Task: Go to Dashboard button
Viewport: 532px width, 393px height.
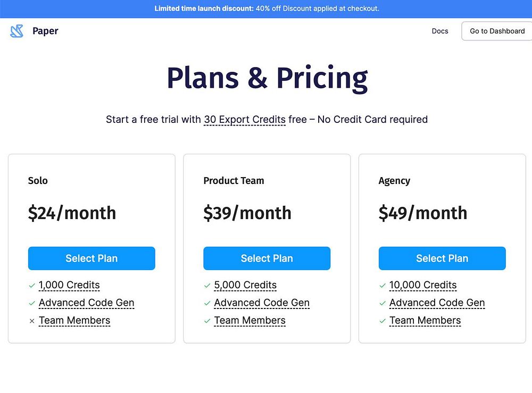Action: pos(497,31)
